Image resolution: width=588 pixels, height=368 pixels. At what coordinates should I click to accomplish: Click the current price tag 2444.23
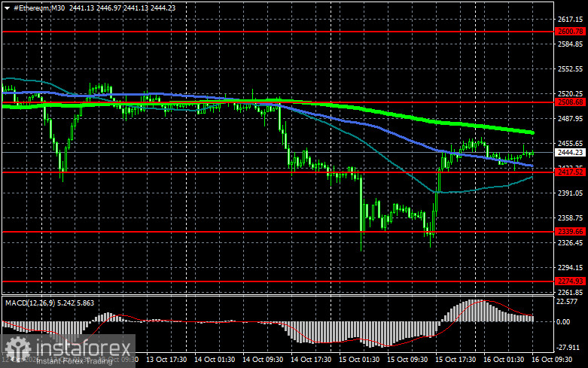point(571,152)
